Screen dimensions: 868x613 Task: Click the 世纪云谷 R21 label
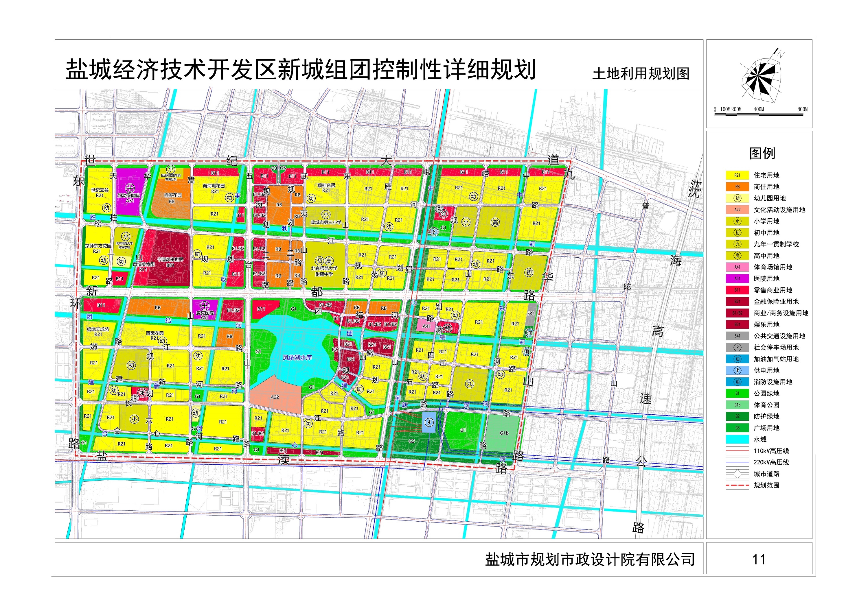(100, 193)
